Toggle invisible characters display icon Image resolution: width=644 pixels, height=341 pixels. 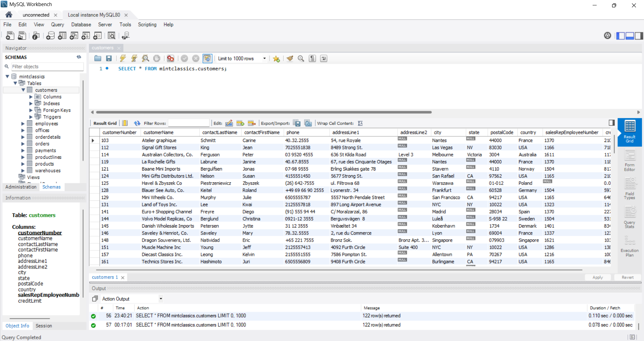coord(312,58)
